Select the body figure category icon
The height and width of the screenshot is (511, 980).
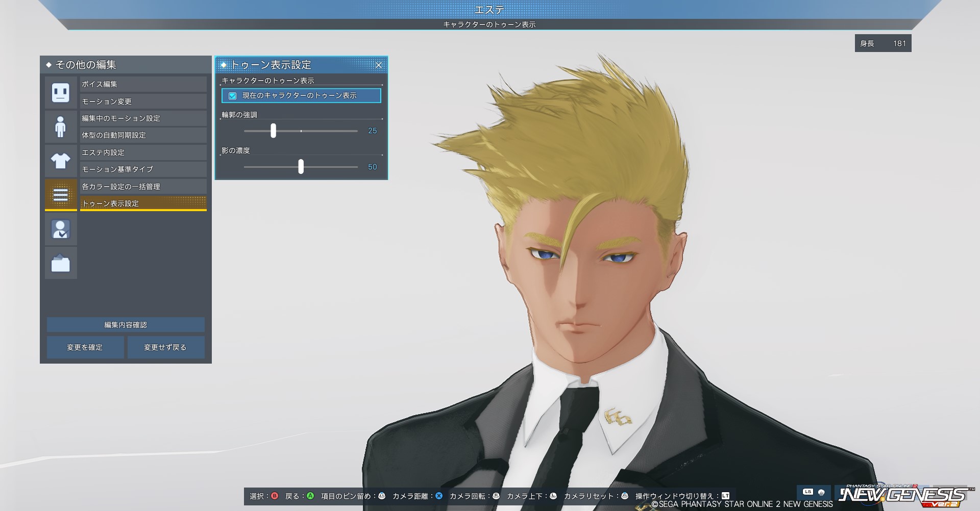(61, 126)
